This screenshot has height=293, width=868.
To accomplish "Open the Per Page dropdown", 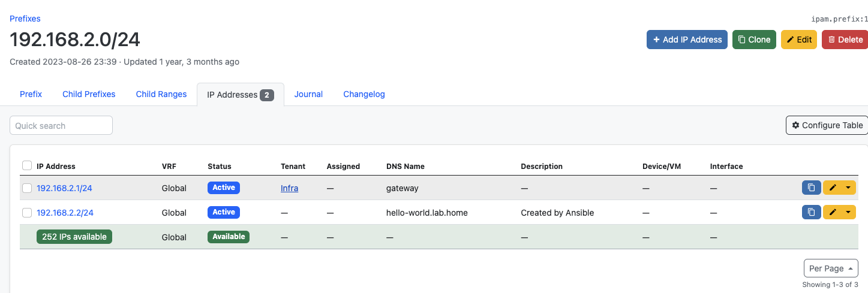I will 830,268.
